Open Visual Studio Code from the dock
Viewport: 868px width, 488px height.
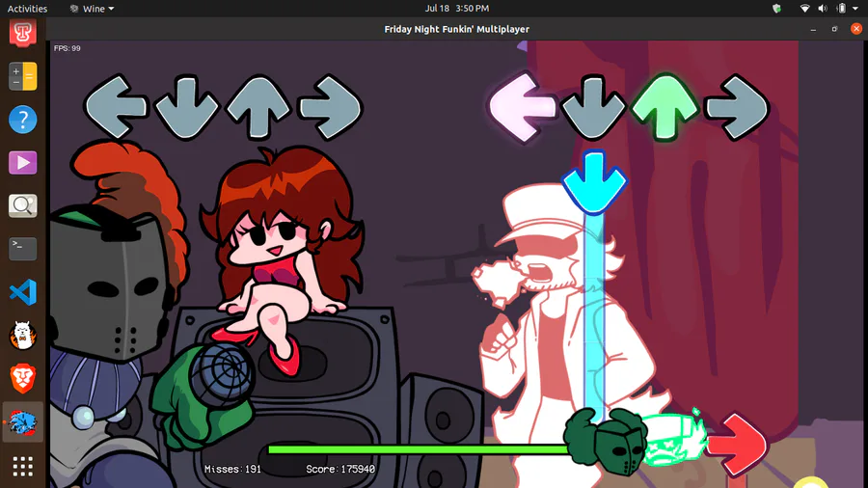click(x=23, y=292)
